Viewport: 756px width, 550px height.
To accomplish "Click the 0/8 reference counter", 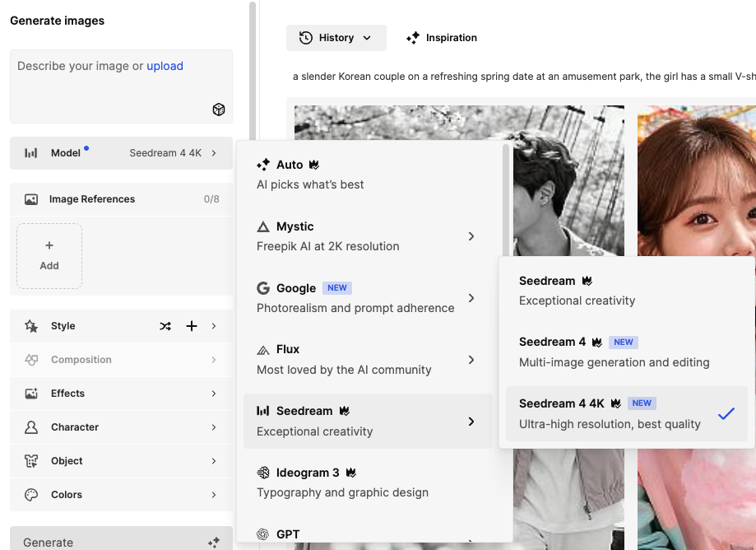I will 211,199.
